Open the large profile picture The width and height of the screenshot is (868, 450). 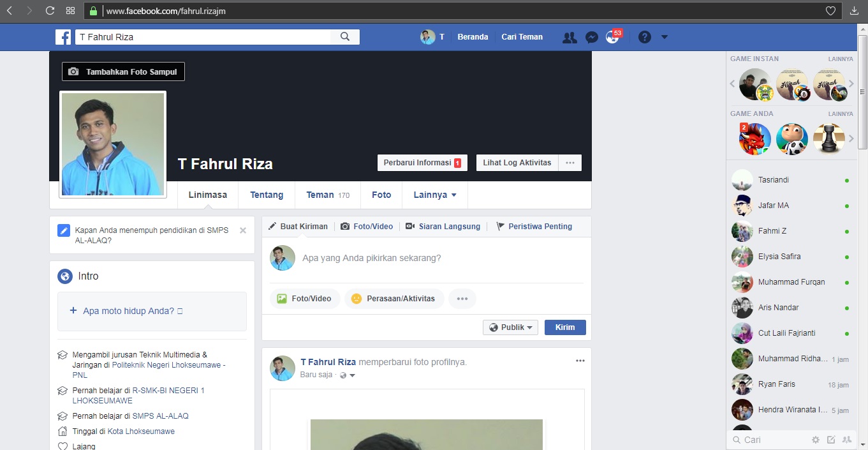(x=113, y=144)
